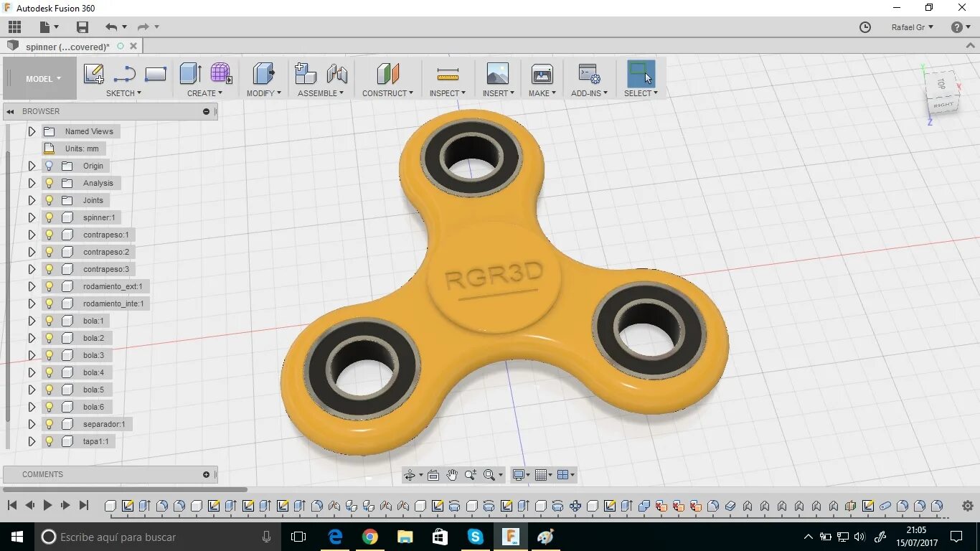Expand the Joints folder
The width and height of the screenshot is (980, 551).
[32, 200]
